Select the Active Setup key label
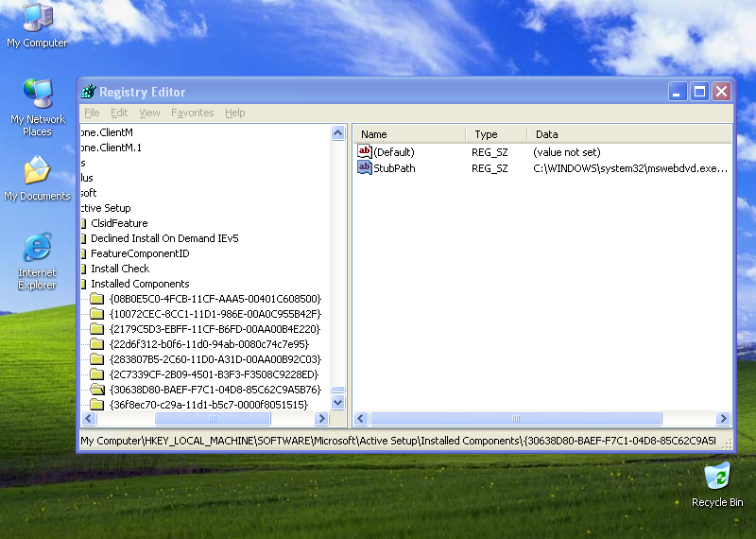The width and height of the screenshot is (756, 539). click(x=106, y=208)
